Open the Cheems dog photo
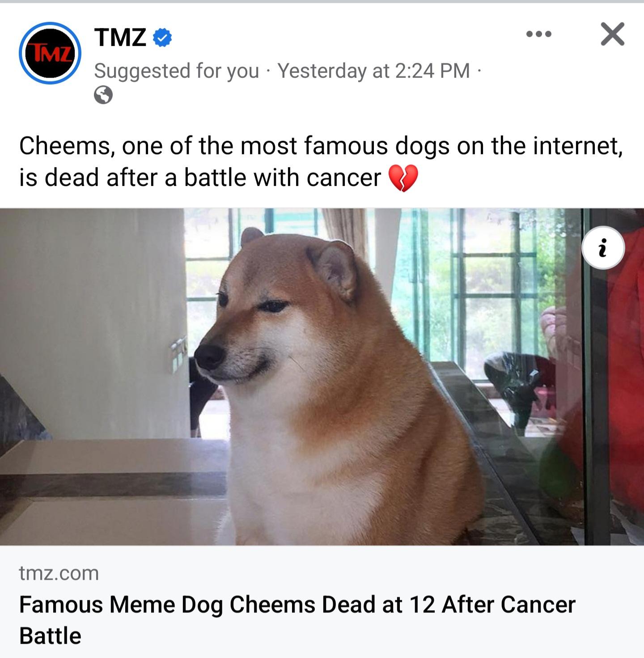The width and height of the screenshot is (644, 658). coord(322,377)
